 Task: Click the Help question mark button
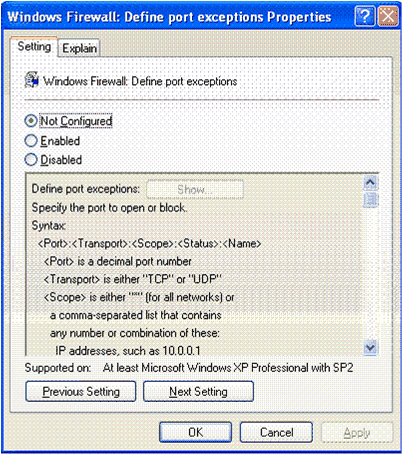(364, 16)
